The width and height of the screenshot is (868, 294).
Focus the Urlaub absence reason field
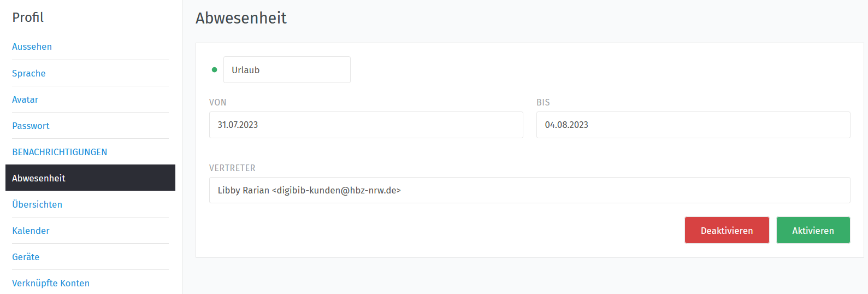[x=287, y=70]
